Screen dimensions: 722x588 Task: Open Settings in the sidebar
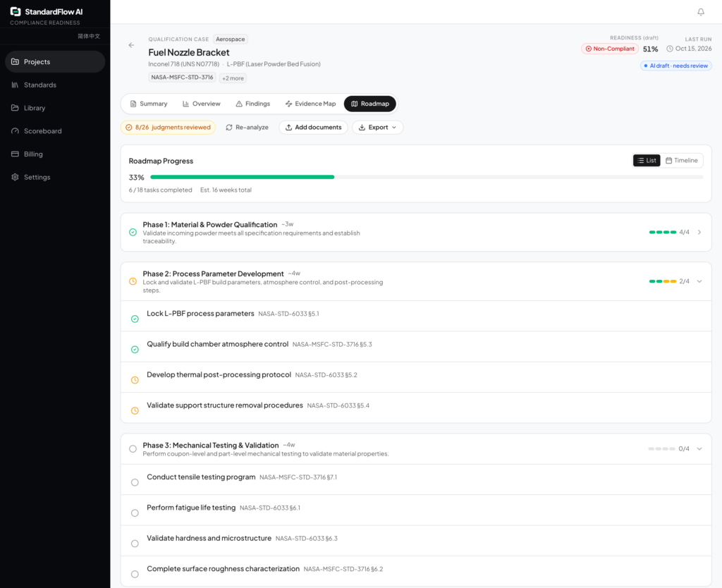pyautogui.click(x=55, y=177)
